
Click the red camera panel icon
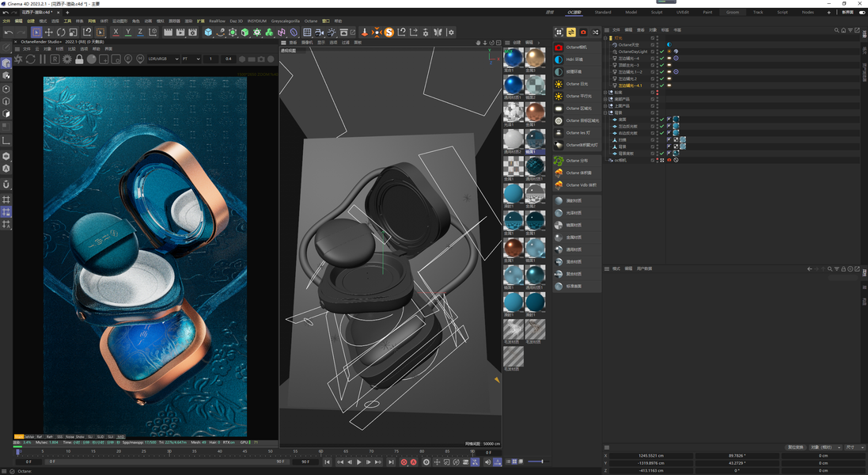tap(583, 32)
